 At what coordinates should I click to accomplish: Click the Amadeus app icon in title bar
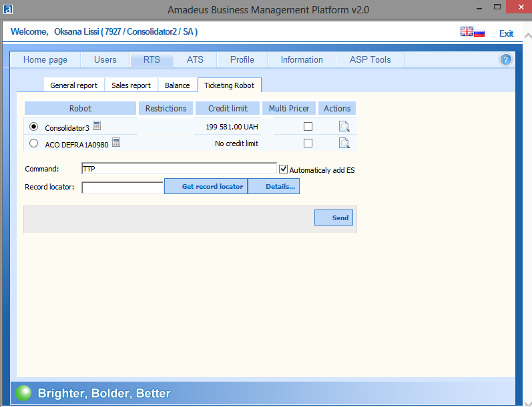pyautogui.click(x=8, y=9)
